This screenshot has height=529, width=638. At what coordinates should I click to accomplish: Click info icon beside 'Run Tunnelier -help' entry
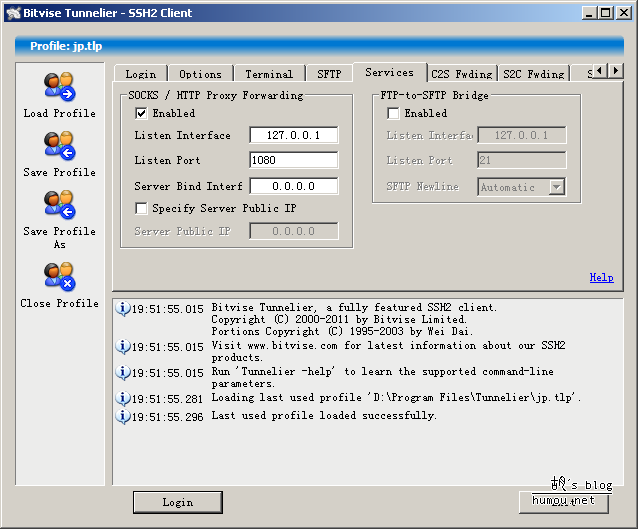point(122,372)
